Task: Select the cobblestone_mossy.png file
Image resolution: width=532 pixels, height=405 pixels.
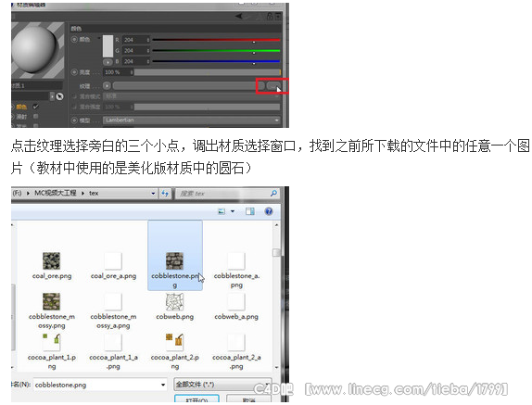Action: (52, 311)
